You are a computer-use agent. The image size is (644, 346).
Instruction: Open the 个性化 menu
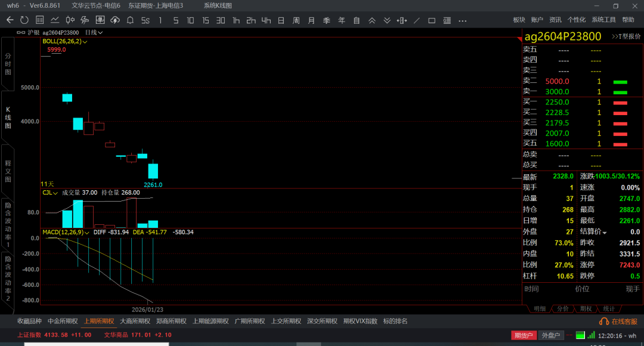[x=576, y=20]
